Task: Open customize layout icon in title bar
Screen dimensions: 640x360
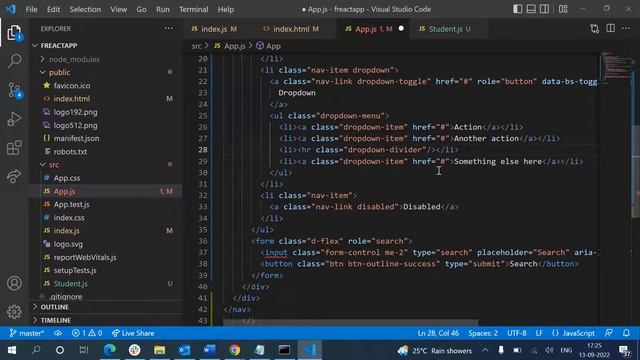Action: (x=563, y=9)
